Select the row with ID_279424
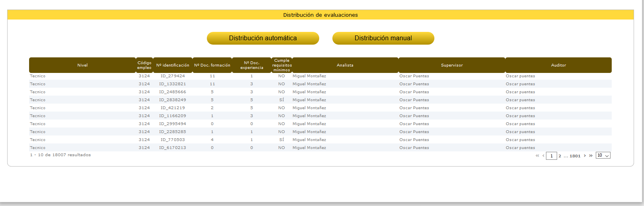Image resolution: width=644 pixels, height=206 pixels. pos(173,76)
